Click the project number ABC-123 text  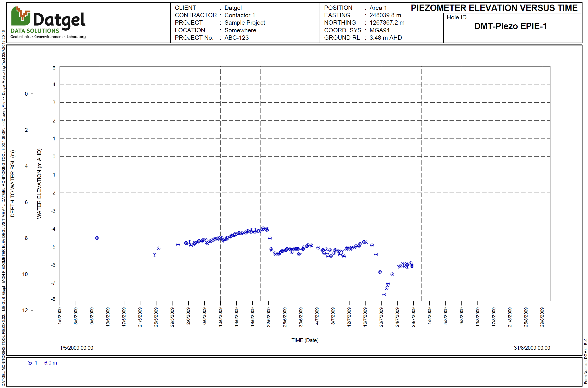point(236,38)
